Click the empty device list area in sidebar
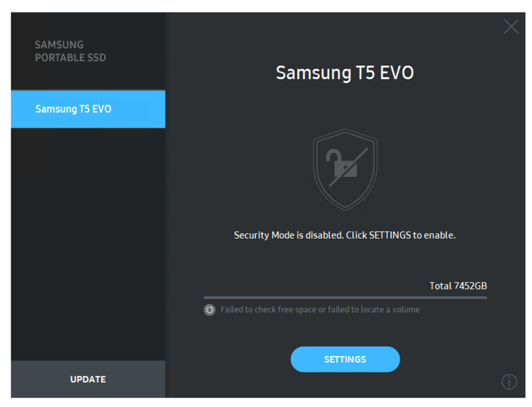 tap(88, 244)
